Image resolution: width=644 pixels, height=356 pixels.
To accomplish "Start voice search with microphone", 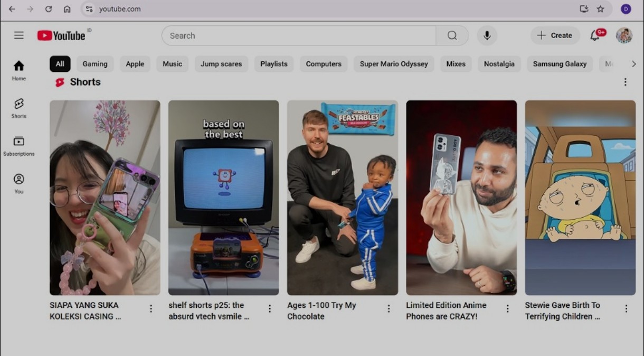I will coord(487,35).
